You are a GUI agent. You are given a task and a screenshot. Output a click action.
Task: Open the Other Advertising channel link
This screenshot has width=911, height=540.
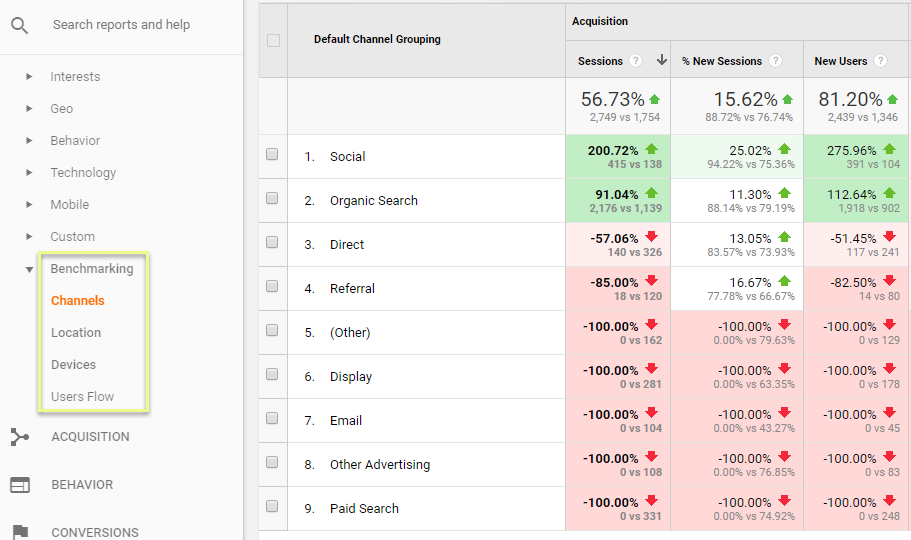point(380,464)
